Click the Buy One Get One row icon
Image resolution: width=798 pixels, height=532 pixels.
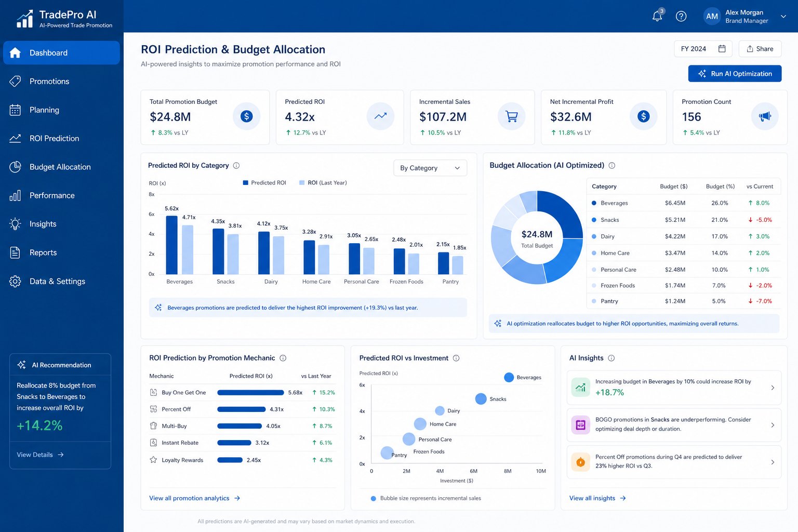pyautogui.click(x=153, y=392)
